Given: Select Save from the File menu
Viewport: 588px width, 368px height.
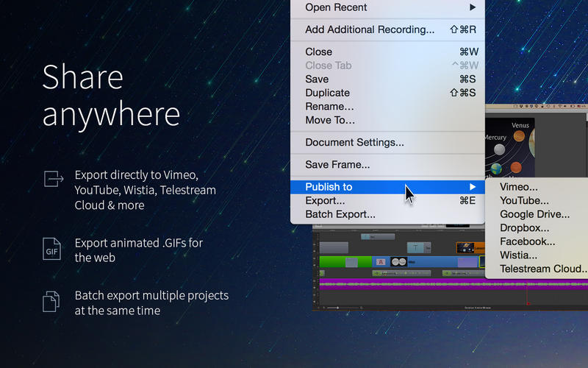Looking at the screenshot, I should (317, 79).
